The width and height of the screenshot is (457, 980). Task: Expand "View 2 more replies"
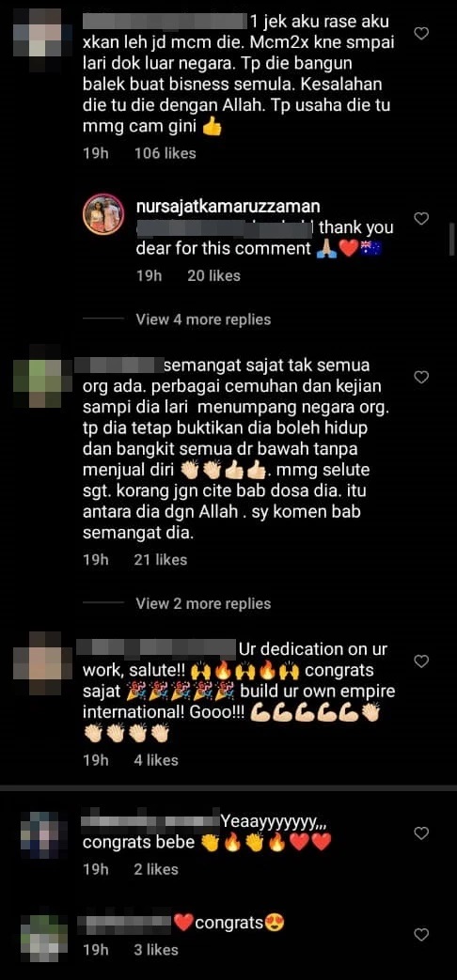203,604
